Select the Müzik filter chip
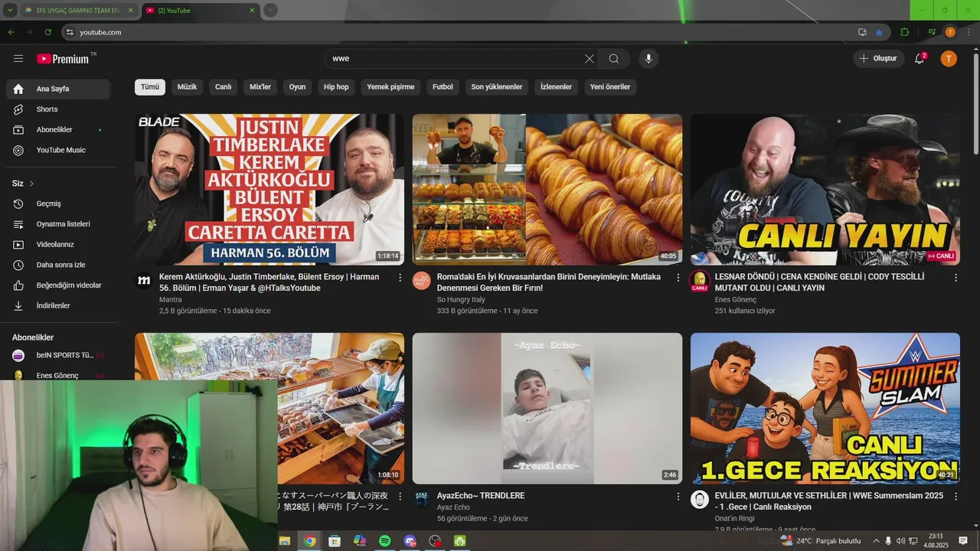Viewport: 980px width, 551px height. point(187,87)
